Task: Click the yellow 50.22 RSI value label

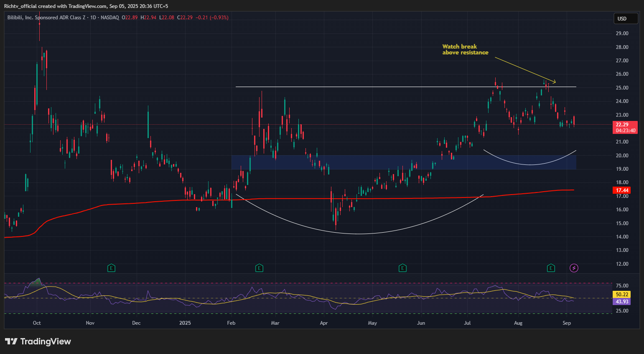Action: [x=622, y=295]
